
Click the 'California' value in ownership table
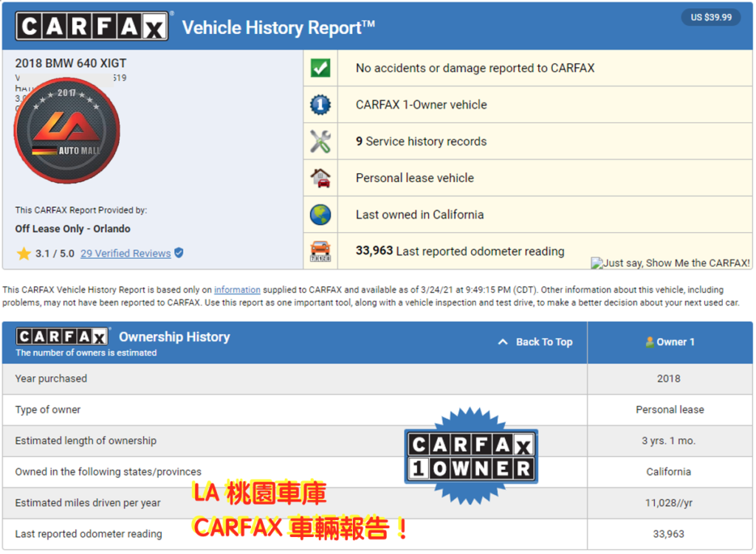coord(669,471)
